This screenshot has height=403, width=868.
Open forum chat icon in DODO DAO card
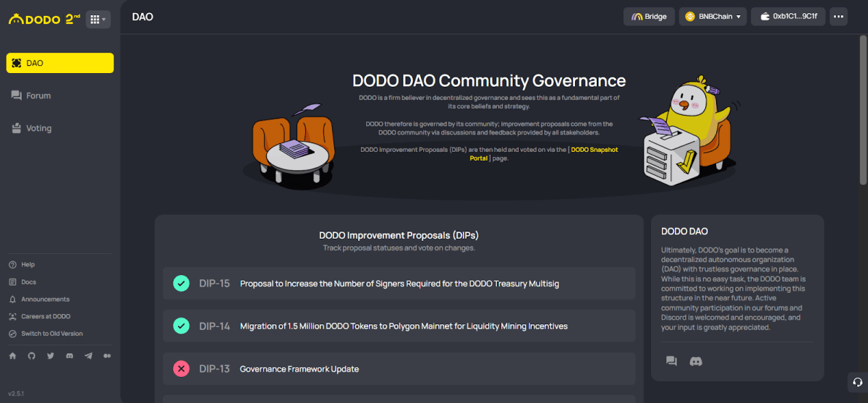[671, 361]
